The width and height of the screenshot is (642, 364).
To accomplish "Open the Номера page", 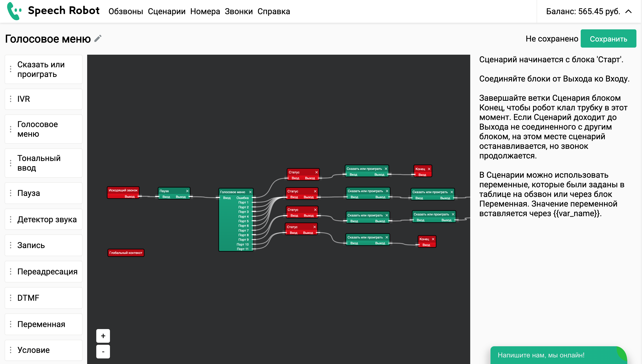I will (205, 11).
